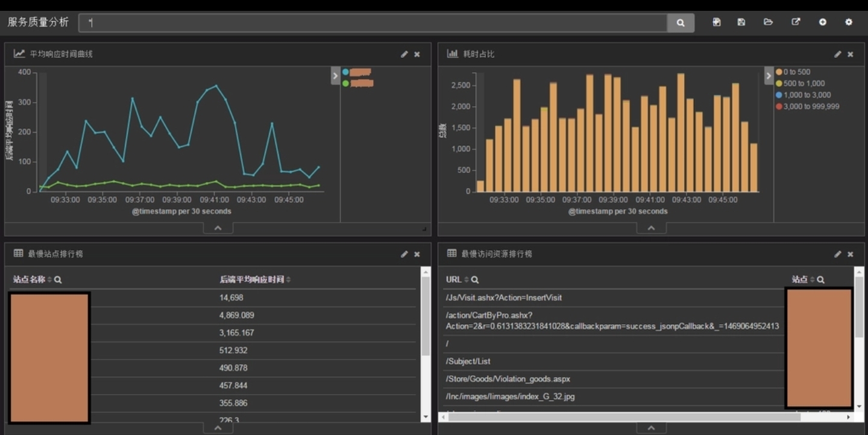The height and width of the screenshot is (435, 868).
Task: Toggle spy panel under 最慢站点排行榜 table
Action: [x=218, y=428]
